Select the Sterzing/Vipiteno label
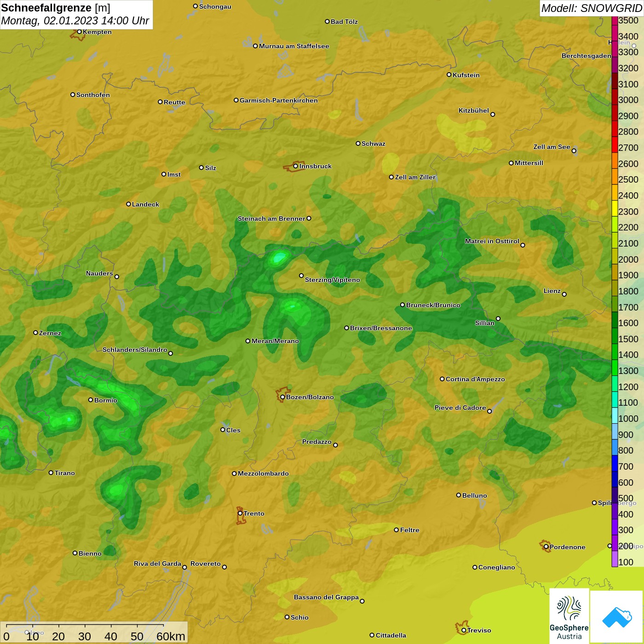This screenshot has height=644, width=644. (332, 280)
